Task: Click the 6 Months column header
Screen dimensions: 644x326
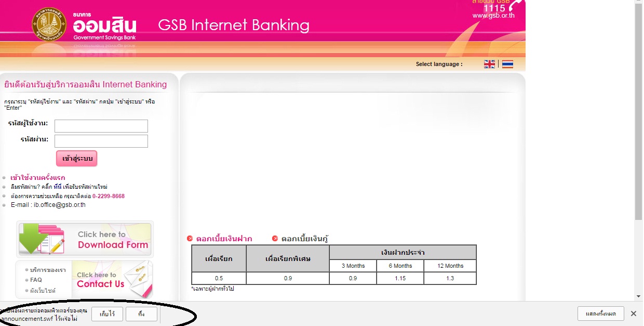Action: click(400, 266)
